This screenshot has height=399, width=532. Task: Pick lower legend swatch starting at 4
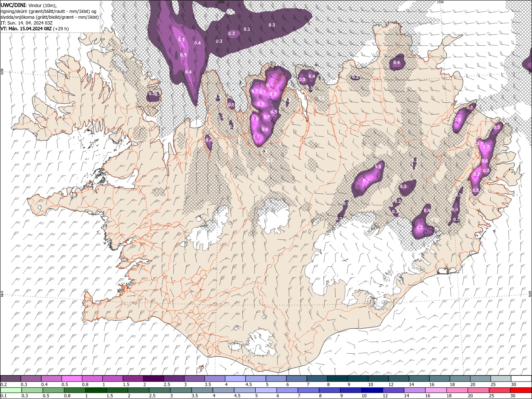[223, 390]
